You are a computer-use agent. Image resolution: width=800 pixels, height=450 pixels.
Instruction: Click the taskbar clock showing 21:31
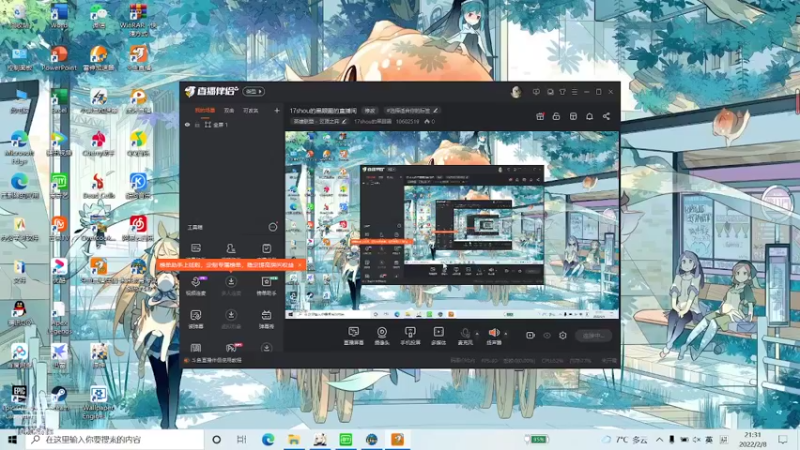pyautogui.click(x=753, y=439)
